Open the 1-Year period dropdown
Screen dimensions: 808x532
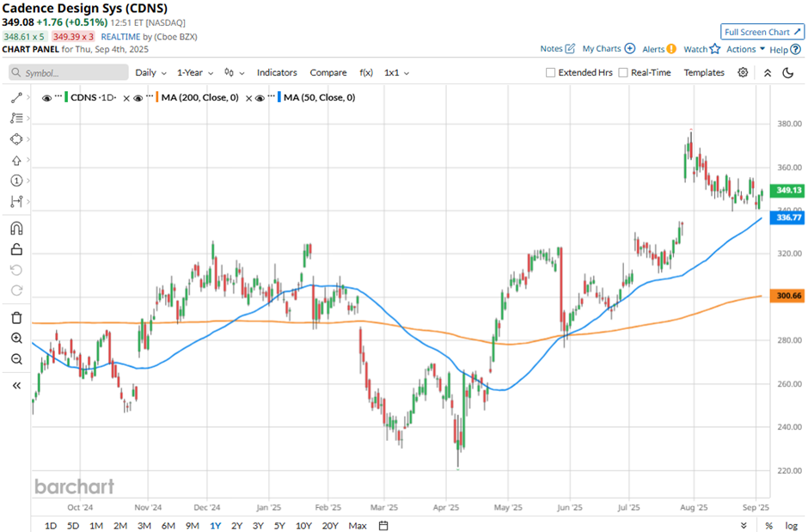coord(195,72)
